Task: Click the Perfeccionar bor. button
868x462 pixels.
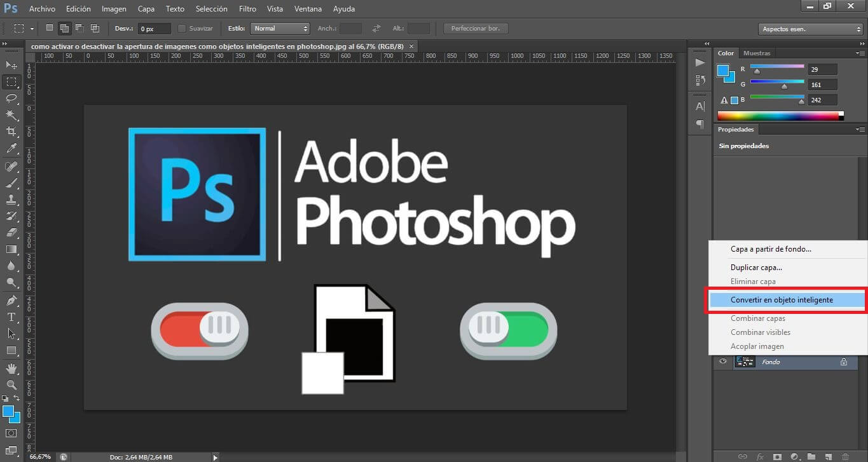Action: coord(476,29)
